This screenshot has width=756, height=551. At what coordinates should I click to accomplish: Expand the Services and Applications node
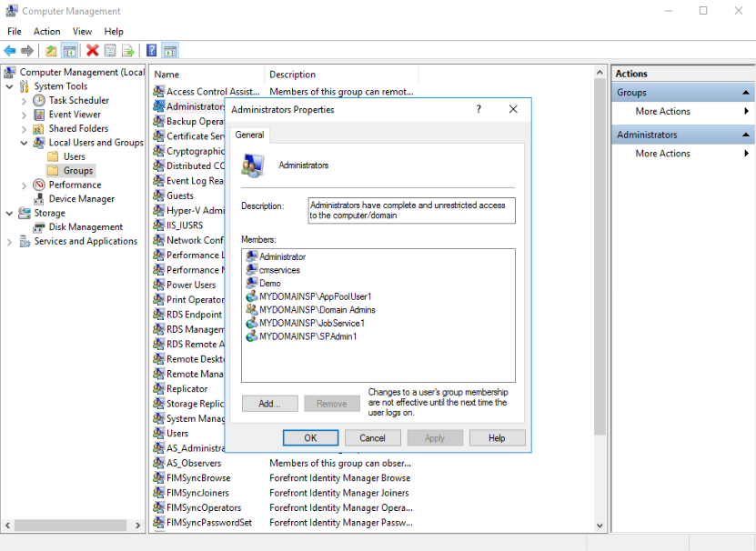(10, 242)
